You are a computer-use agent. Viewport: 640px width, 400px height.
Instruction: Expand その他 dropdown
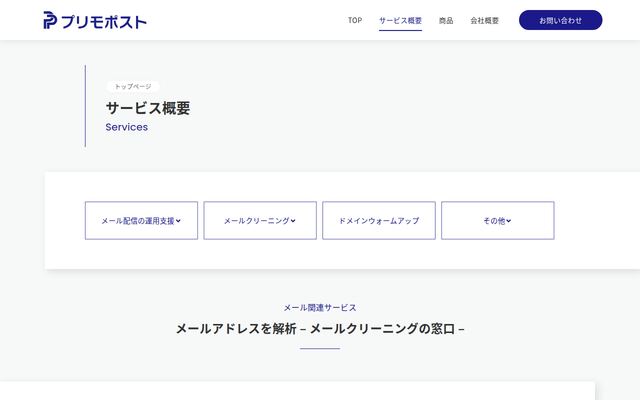[x=498, y=220]
